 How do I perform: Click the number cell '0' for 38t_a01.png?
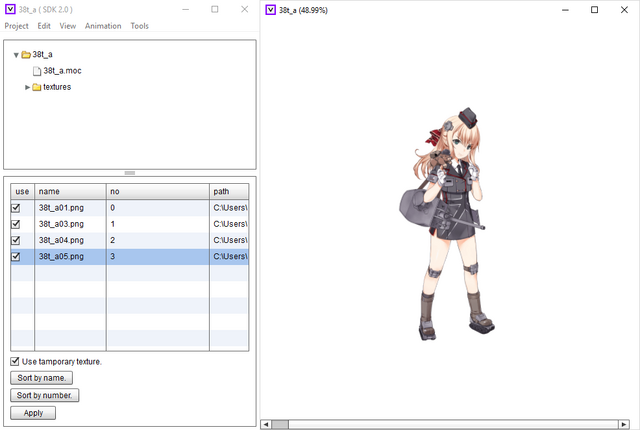tap(158, 208)
